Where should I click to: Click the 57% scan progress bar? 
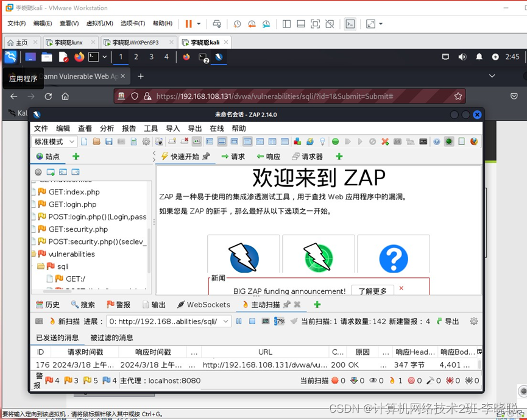(x=280, y=321)
